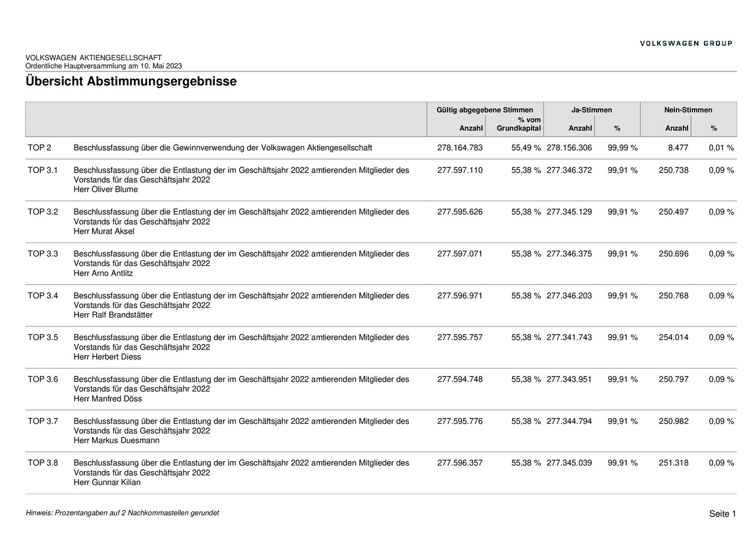Click the % vom Grundkapital subheader

click(519, 124)
